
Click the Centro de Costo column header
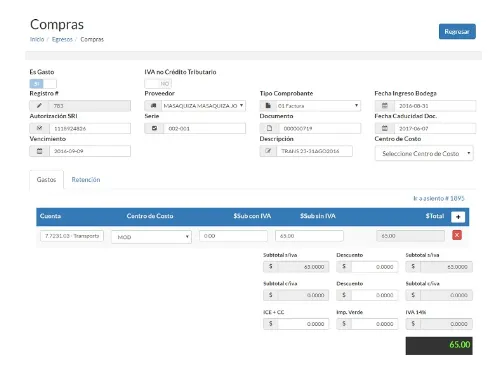tap(150, 216)
